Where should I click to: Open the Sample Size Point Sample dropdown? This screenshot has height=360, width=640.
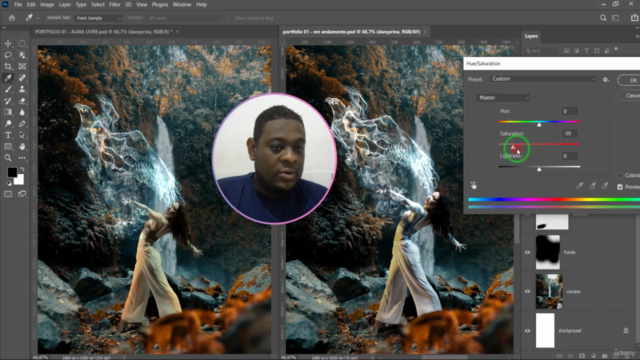point(98,18)
